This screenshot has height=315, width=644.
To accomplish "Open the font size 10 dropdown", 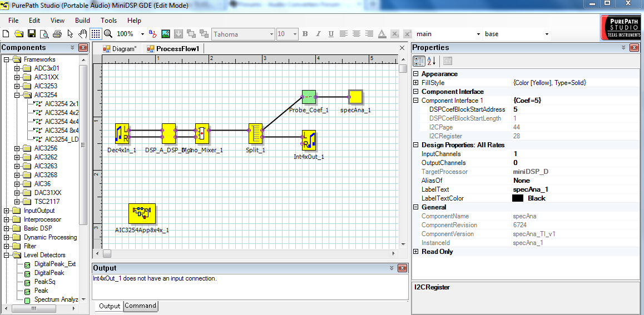I will point(295,34).
